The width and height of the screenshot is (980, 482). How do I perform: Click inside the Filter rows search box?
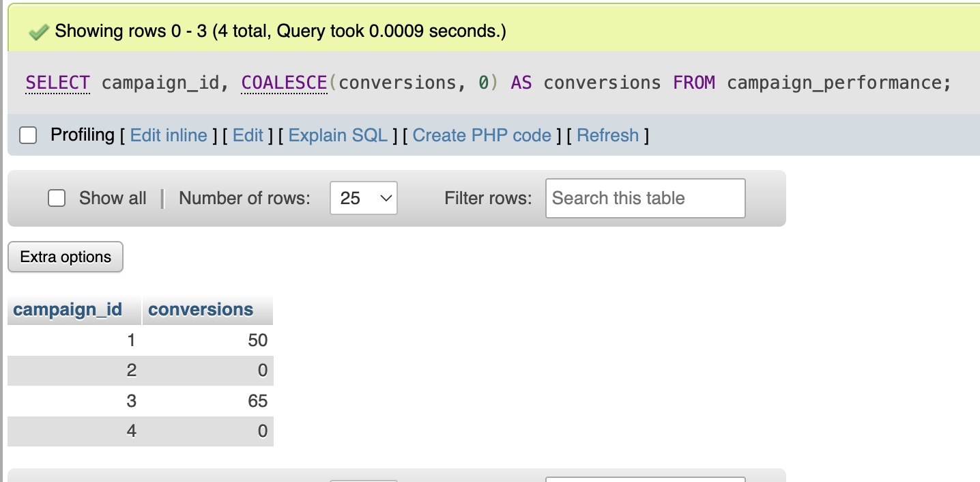coord(644,198)
